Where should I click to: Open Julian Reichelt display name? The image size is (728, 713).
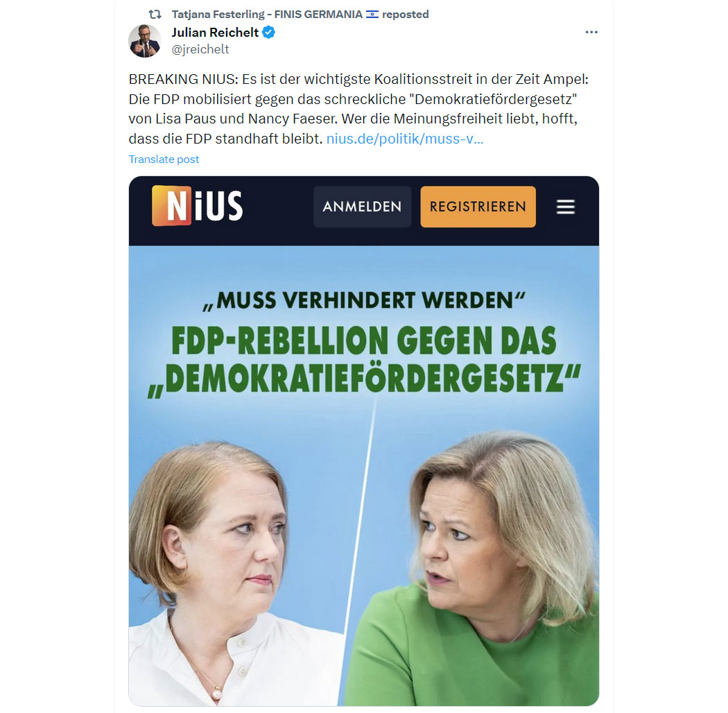pos(215,32)
